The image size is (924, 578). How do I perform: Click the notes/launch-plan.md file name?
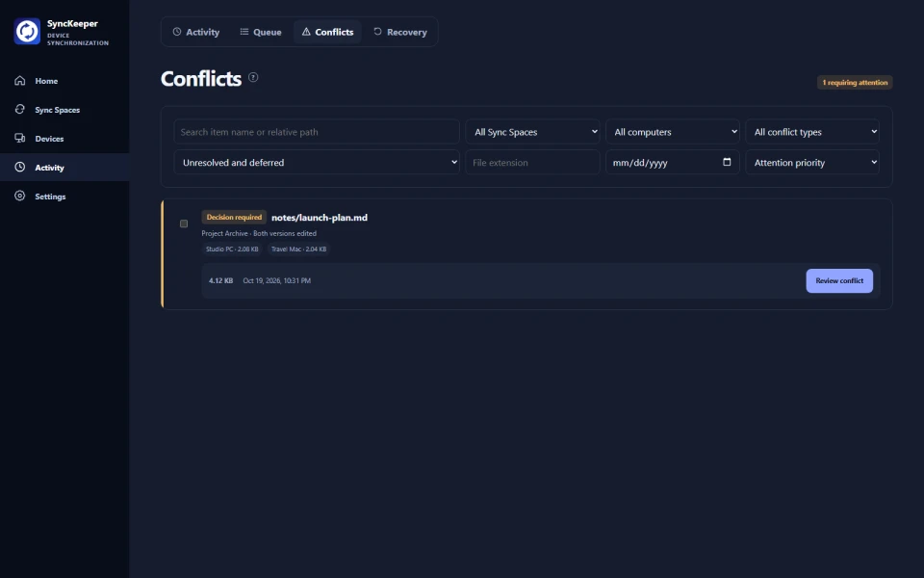pyautogui.click(x=320, y=217)
